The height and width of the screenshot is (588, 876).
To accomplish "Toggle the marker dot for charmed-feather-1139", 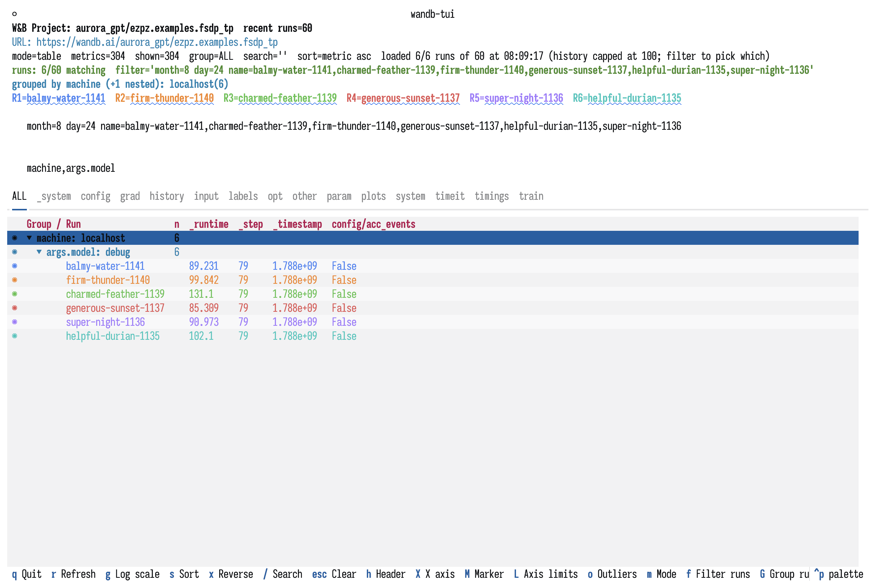I will tap(15, 294).
